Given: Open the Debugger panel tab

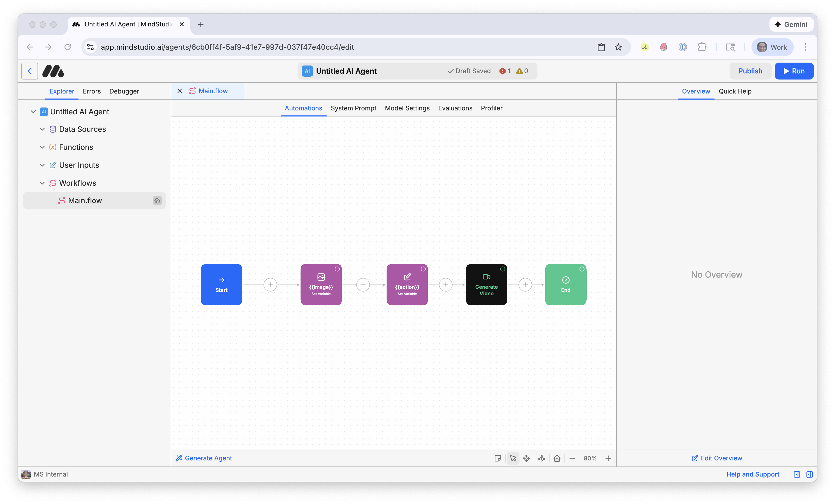Looking at the screenshot, I should pos(124,91).
